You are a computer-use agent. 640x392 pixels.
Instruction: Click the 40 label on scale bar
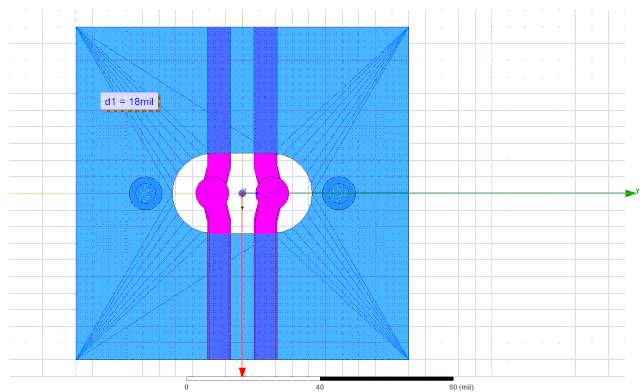coord(320,387)
